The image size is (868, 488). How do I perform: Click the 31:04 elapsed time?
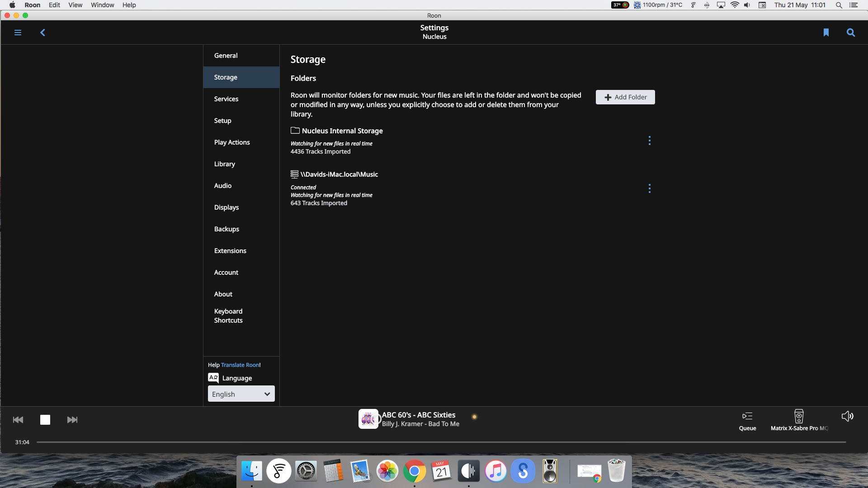tap(22, 442)
